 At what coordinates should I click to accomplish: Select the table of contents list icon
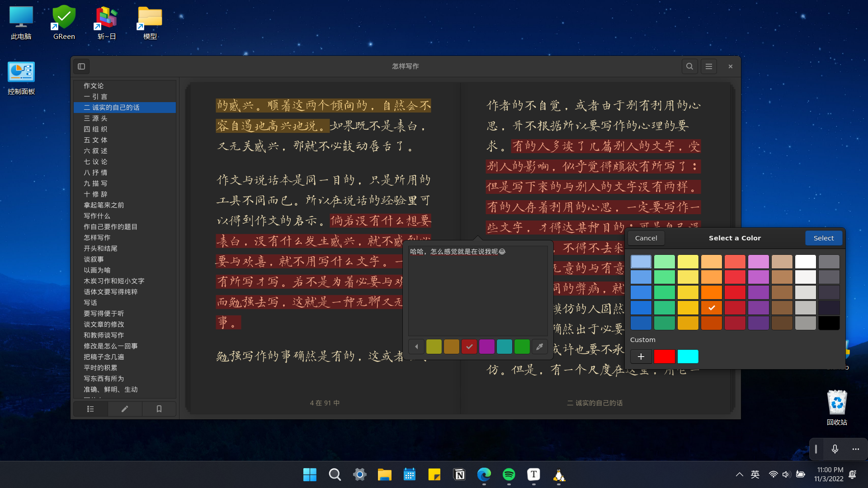pyautogui.click(x=90, y=408)
